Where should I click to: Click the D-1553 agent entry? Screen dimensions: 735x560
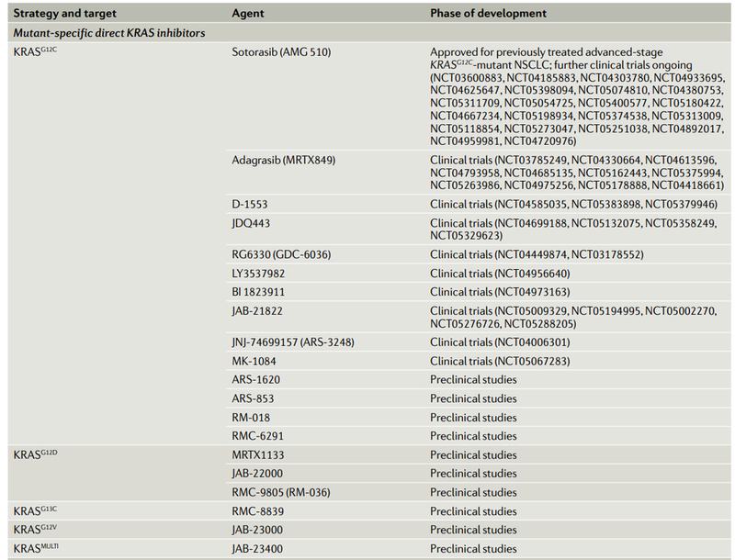tap(251, 203)
